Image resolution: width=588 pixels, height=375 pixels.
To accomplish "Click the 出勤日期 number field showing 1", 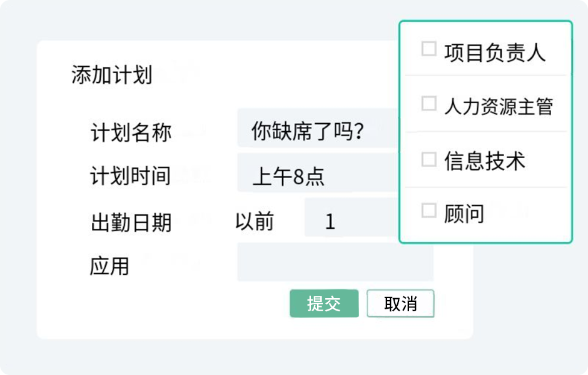I will pyautogui.click(x=350, y=221).
